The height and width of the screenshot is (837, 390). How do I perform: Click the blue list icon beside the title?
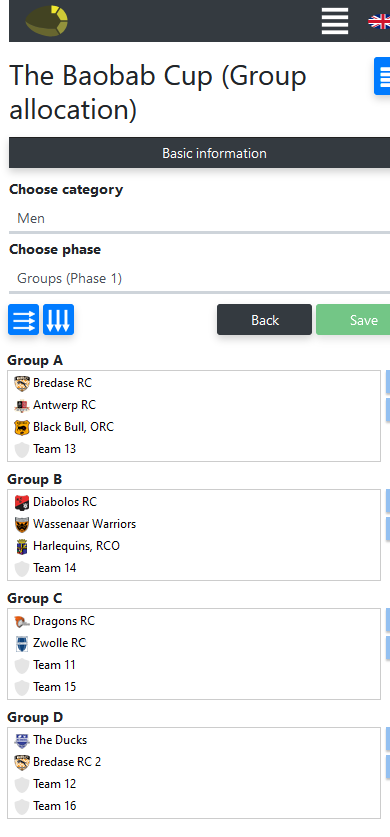pyautogui.click(x=382, y=76)
